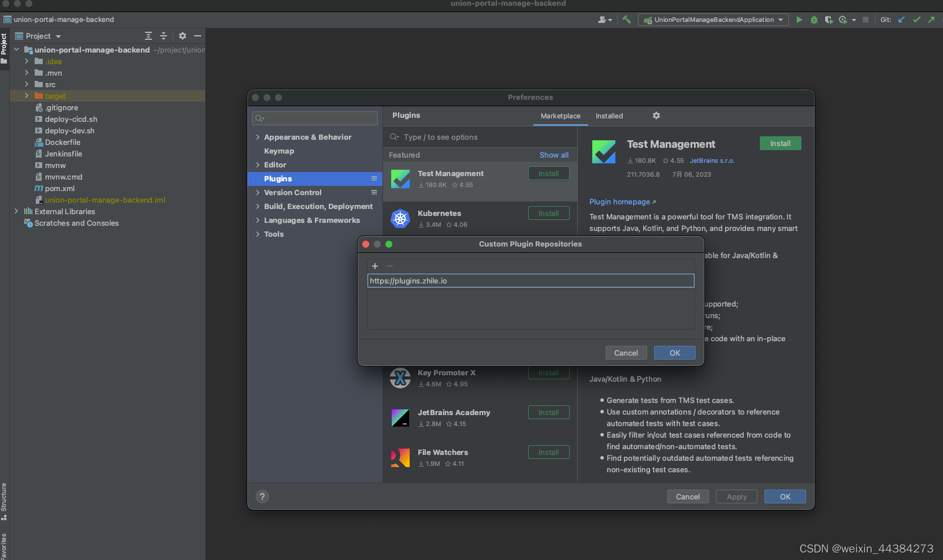Image resolution: width=943 pixels, height=560 pixels.
Task: Click the expand all icon in Project panel
Action: pyautogui.click(x=148, y=36)
